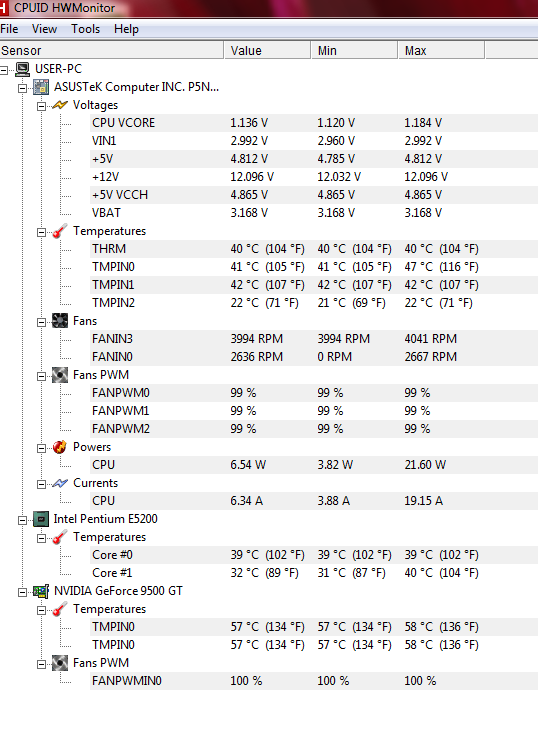Collapse the NVIDIA GeForce 9500 GT node
The image size is (538, 740).
[22, 592]
